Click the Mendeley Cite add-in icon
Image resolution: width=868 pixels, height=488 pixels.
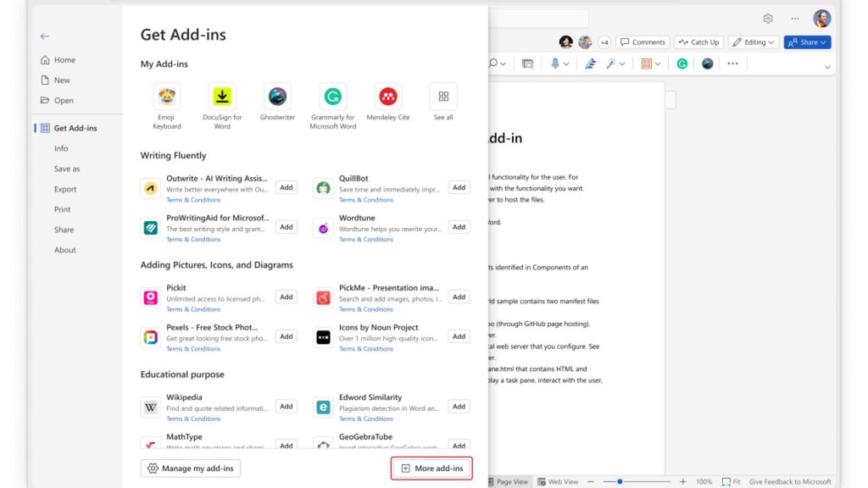tap(387, 95)
